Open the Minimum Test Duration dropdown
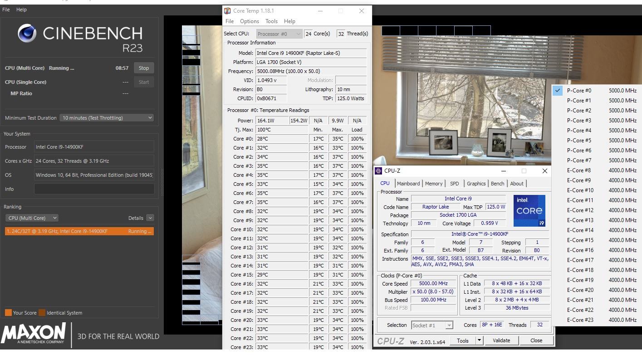 108,118
